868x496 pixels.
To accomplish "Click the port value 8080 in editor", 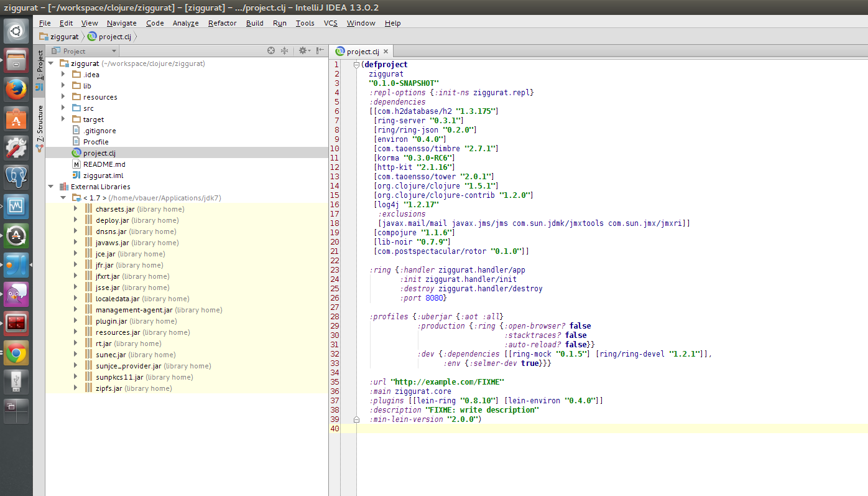I will (x=435, y=298).
